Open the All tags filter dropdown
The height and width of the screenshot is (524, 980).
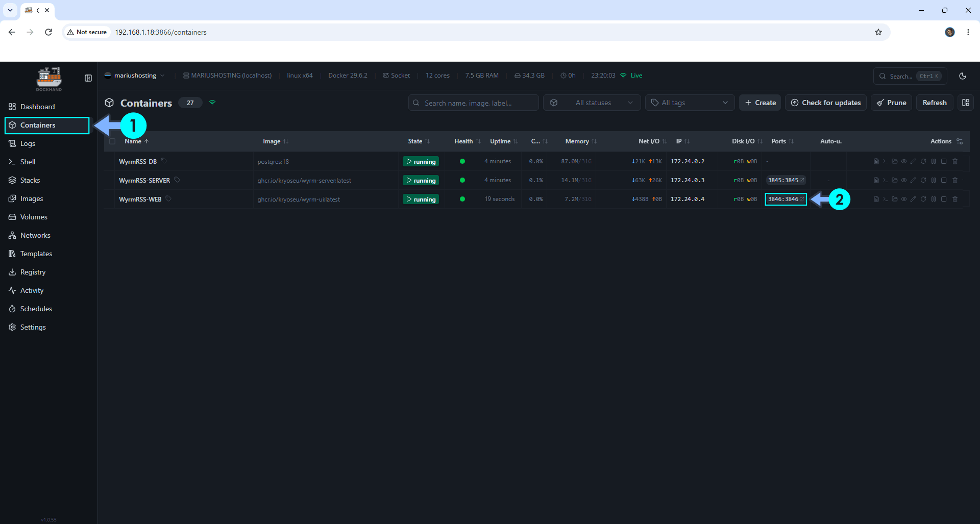point(690,103)
